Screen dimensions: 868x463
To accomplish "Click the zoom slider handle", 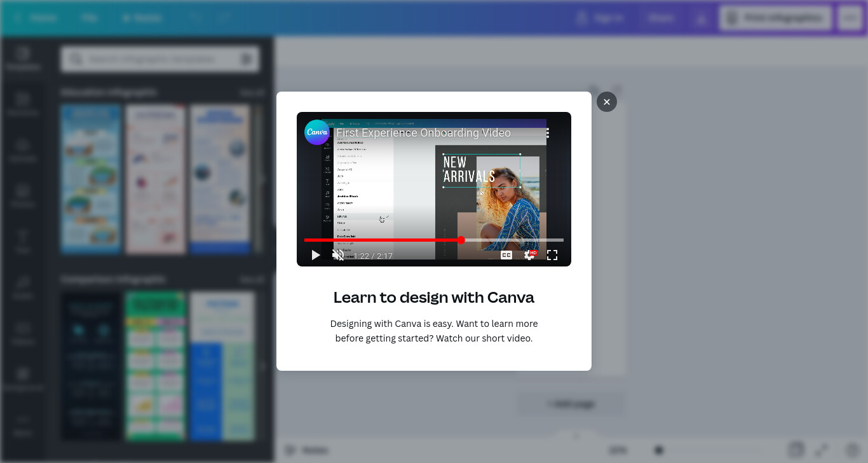I will pos(659,450).
